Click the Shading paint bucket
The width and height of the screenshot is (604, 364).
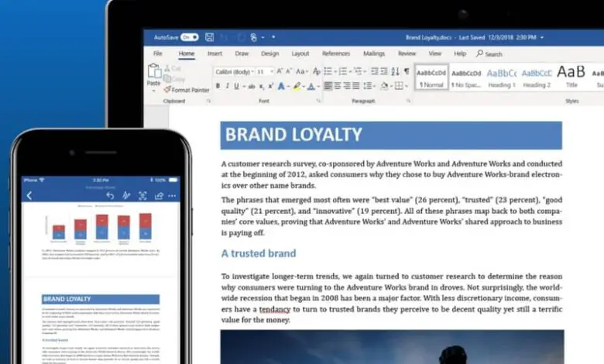pos(384,85)
